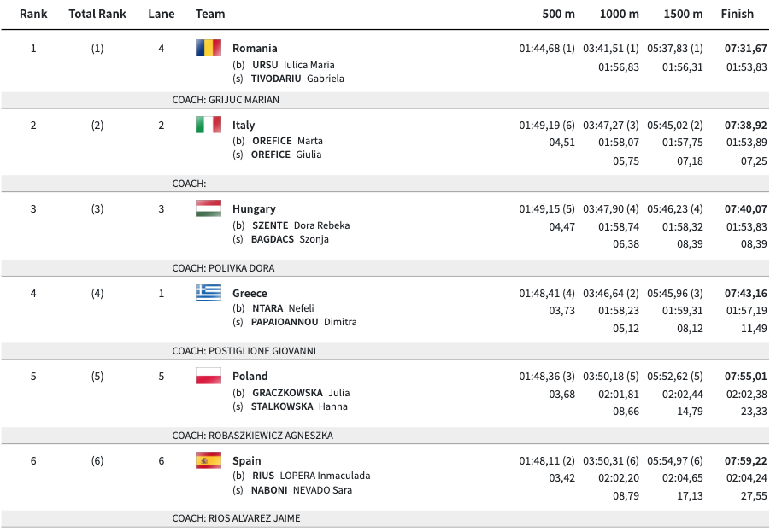Screen dimensions: 770x532
Task: Click the Greece flag icon
Action: [x=208, y=293]
